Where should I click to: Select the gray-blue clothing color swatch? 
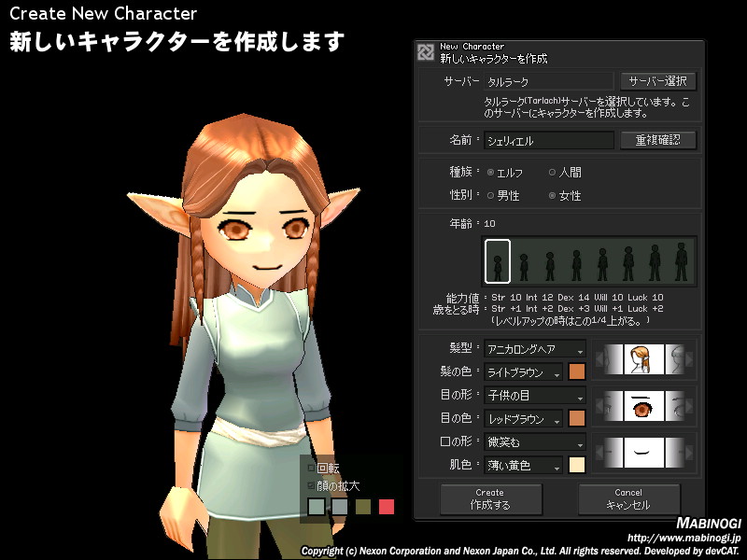tap(340, 507)
